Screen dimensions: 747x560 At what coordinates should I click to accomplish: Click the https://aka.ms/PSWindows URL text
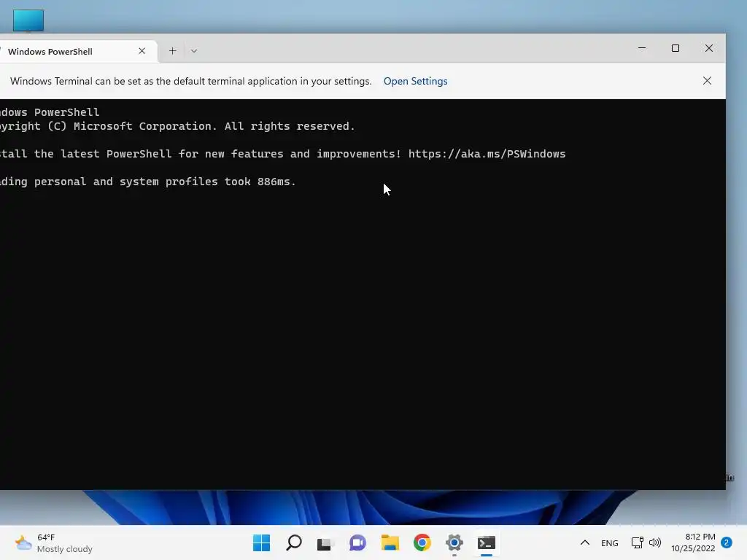click(x=487, y=154)
